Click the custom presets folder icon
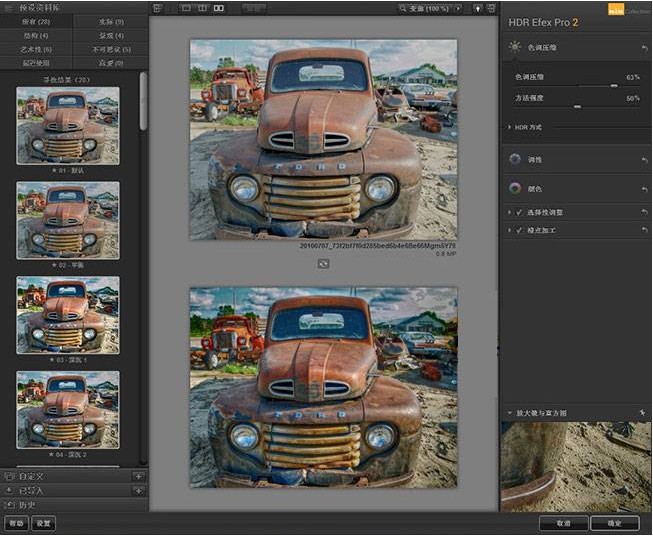The height and width of the screenshot is (537, 653). pyautogui.click(x=9, y=476)
